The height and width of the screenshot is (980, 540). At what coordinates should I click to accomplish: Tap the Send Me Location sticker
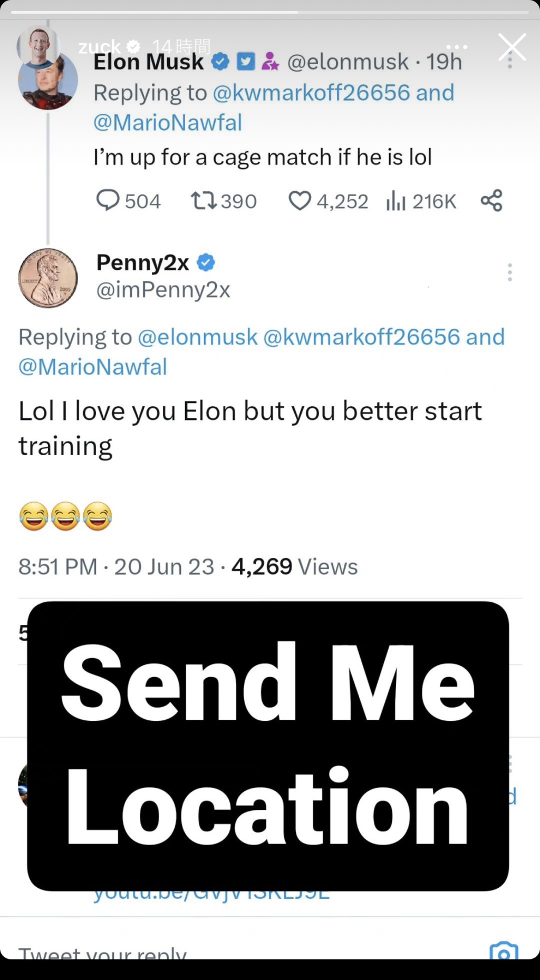click(x=268, y=746)
